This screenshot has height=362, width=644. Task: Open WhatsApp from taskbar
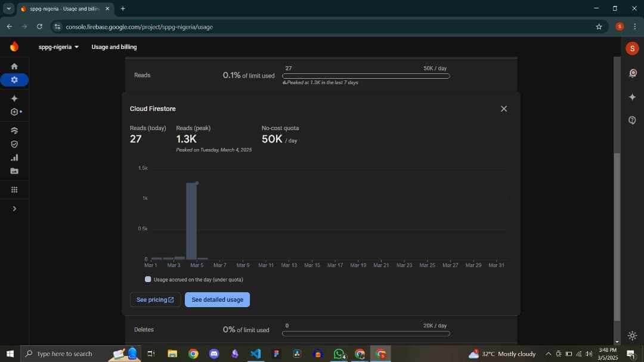tap(339, 354)
